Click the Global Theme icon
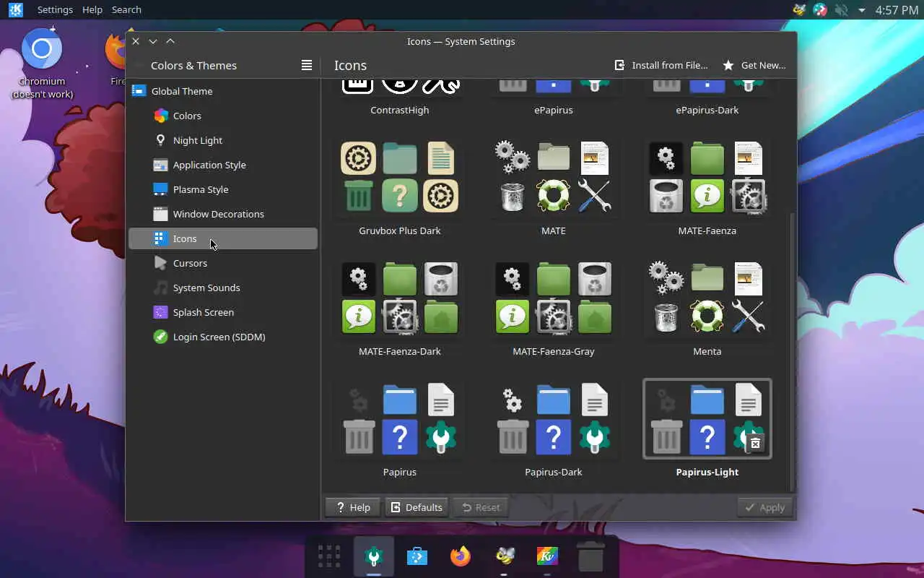This screenshot has width=924, height=578. click(x=139, y=91)
